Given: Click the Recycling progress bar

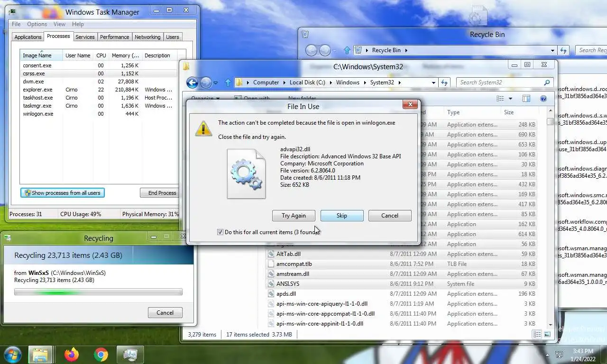Looking at the screenshot, I should (x=98, y=292).
